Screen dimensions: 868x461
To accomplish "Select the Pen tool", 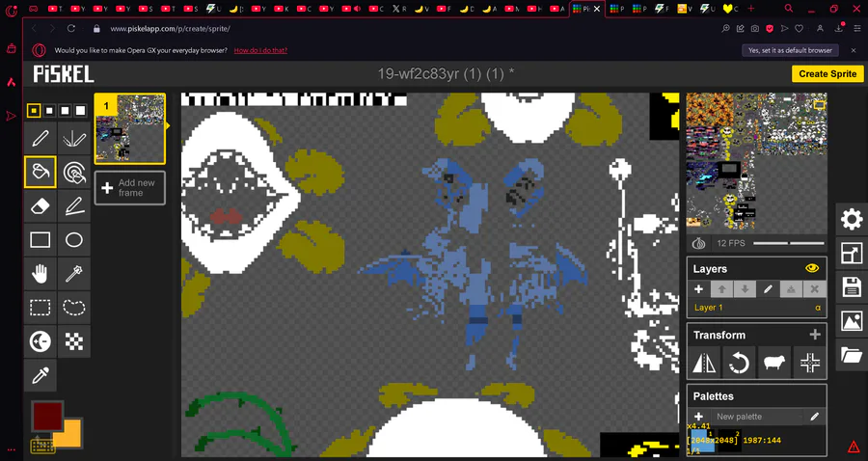I will coord(40,138).
